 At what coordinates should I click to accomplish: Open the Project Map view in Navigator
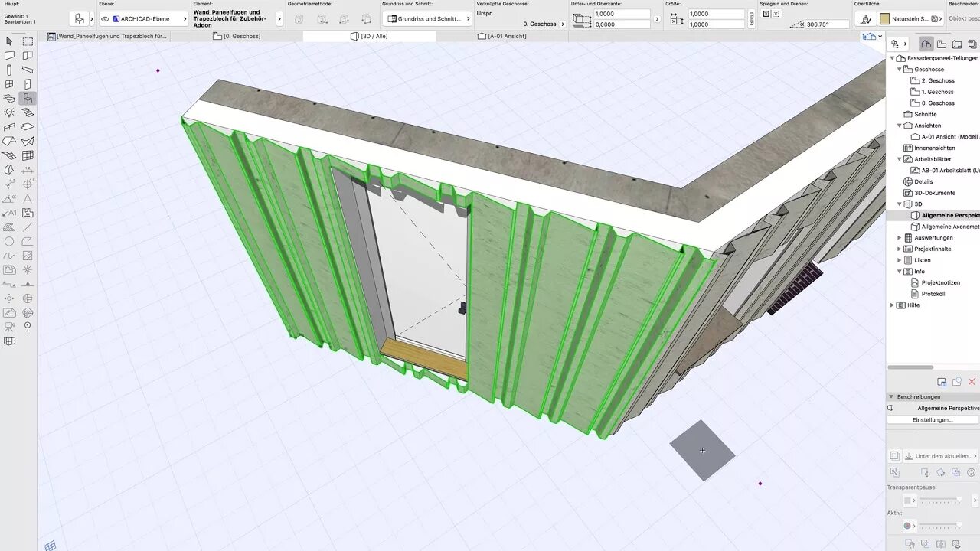[x=926, y=44]
